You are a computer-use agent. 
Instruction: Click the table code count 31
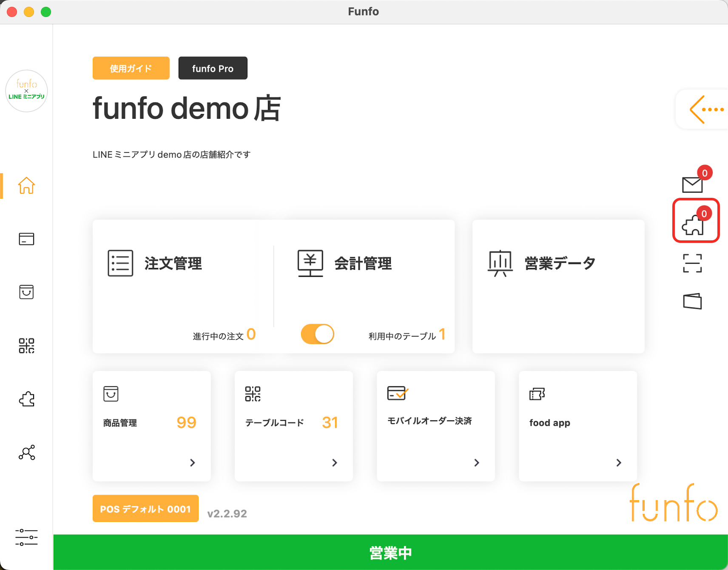330,422
